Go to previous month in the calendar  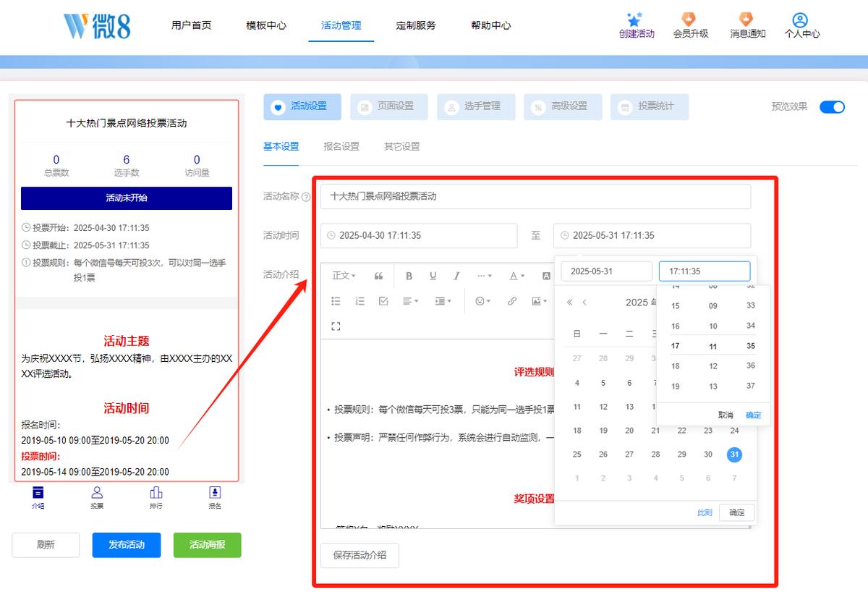coord(584,303)
